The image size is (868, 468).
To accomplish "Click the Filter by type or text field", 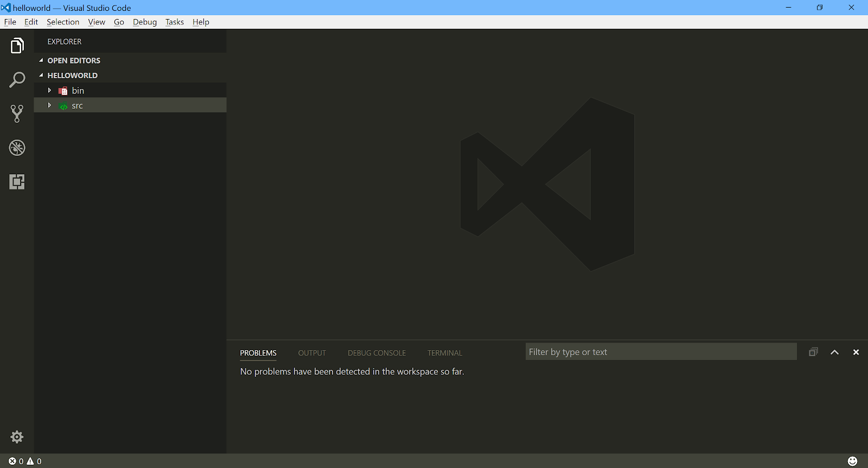I will coord(661,352).
